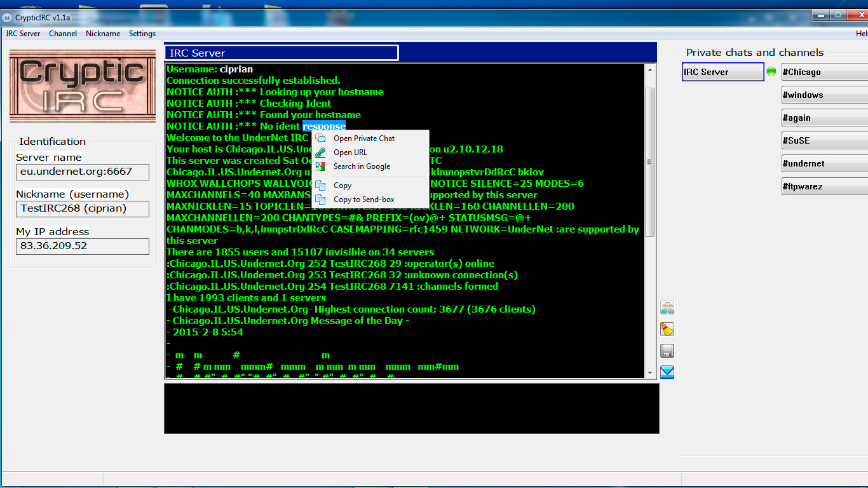Image resolution: width=868 pixels, height=488 pixels.
Task: Click the chat scrollbar up arrow
Action: point(649,69)
